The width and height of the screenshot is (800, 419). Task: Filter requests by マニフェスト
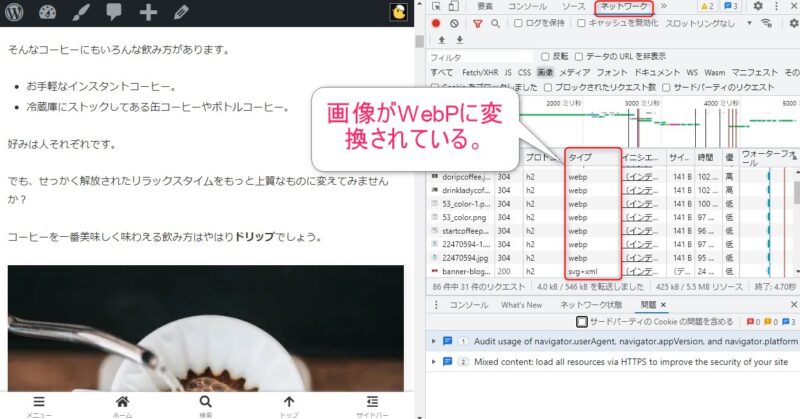tap(754, 72)
